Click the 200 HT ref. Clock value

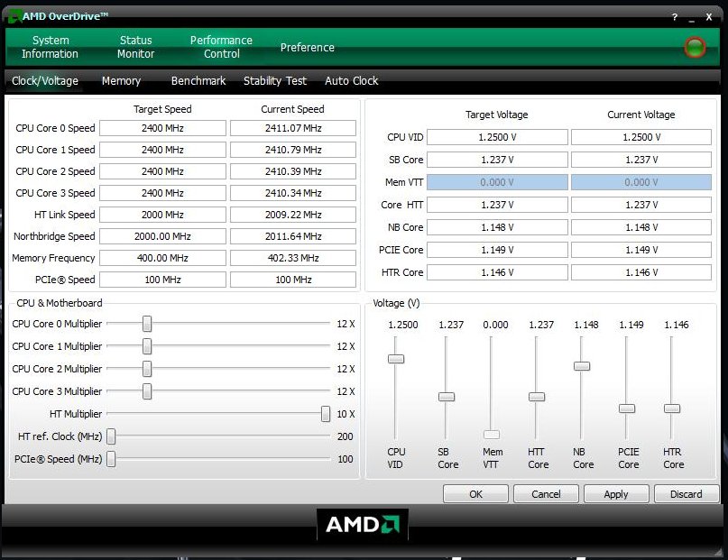pos(345,436)
